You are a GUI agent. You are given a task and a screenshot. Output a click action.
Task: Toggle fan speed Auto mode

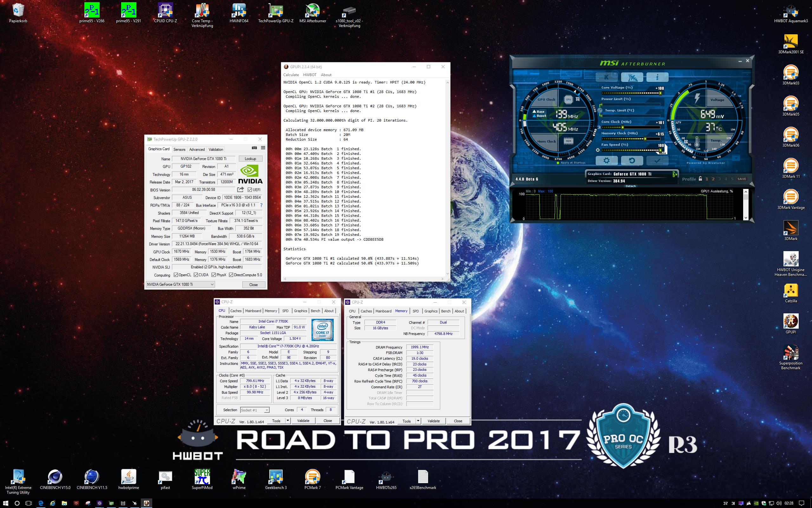point(663,153)
